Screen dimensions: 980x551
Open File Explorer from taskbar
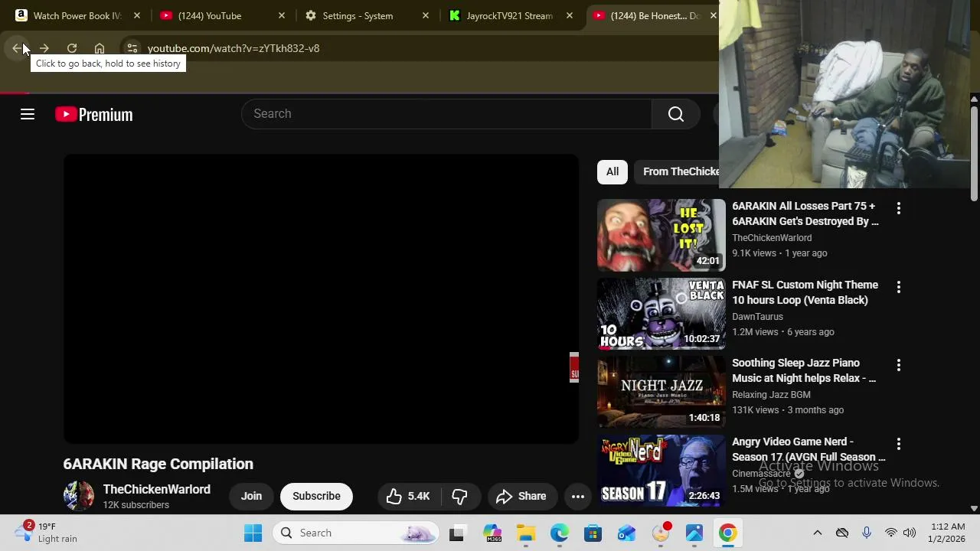click(525, 533)
